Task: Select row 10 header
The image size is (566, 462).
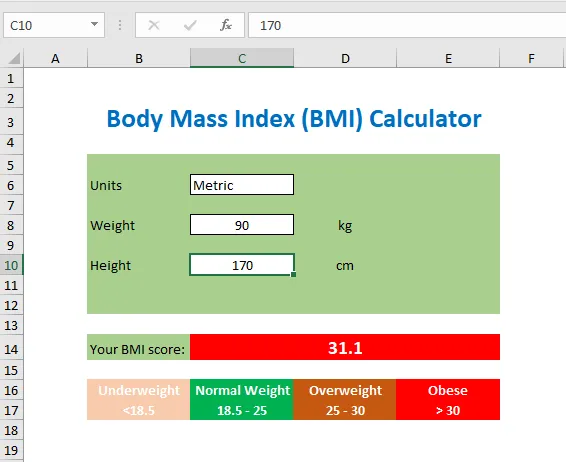Action: (11, 265)
